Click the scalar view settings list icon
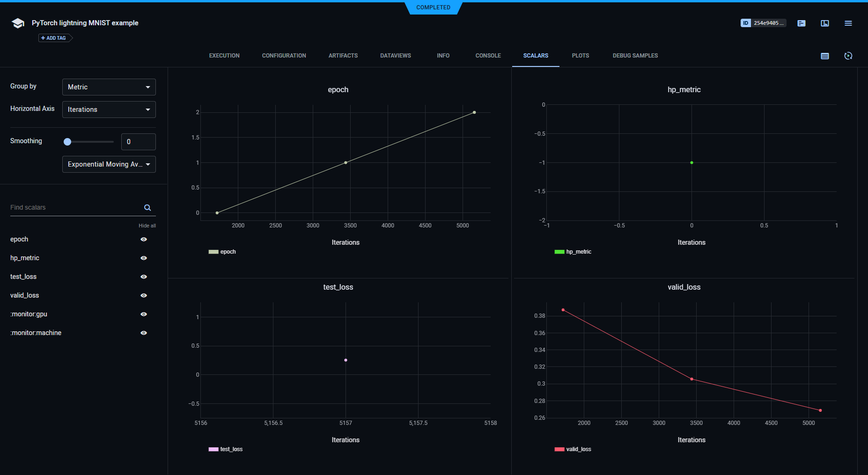868x475 pixels. pyautogui.click(x=825, y=56)
